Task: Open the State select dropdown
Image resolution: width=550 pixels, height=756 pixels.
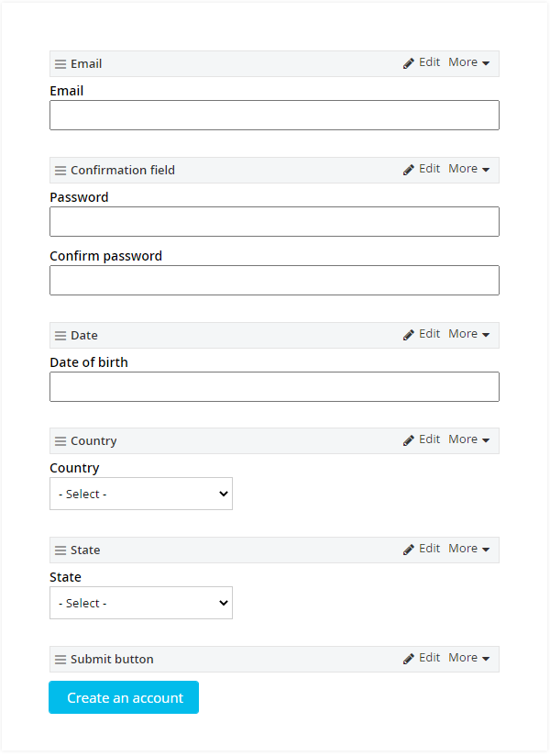Action: 141,603
